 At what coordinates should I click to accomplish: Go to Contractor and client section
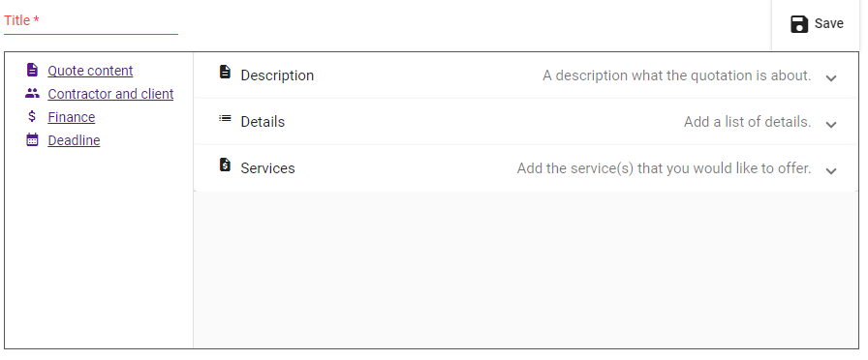(x=110, y=94)
